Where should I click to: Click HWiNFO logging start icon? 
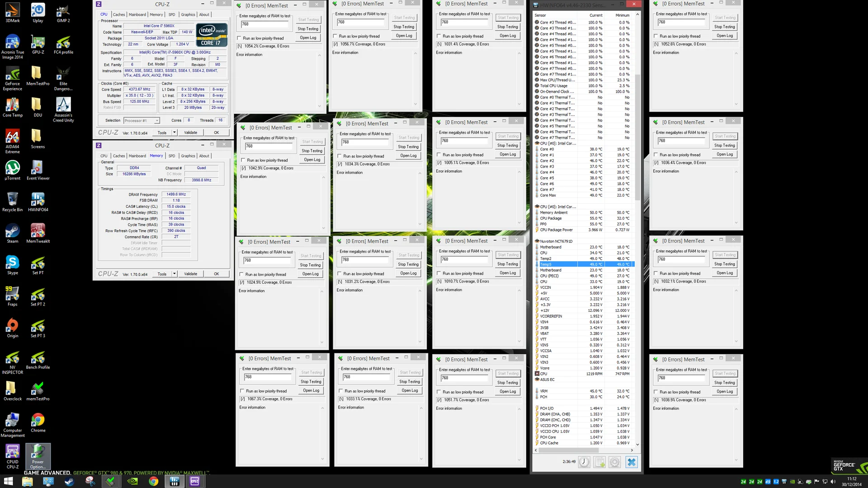coord(599,462)
